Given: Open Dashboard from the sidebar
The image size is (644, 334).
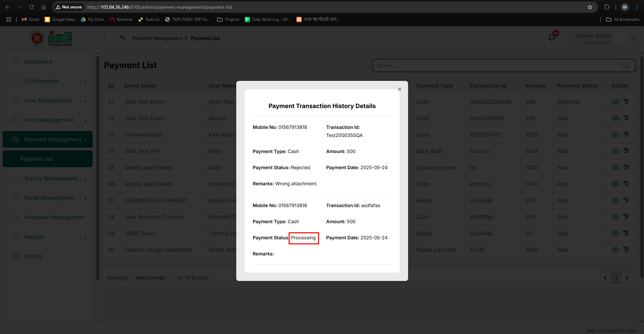Looking at the screenshot, I should (x=38, y=62).
